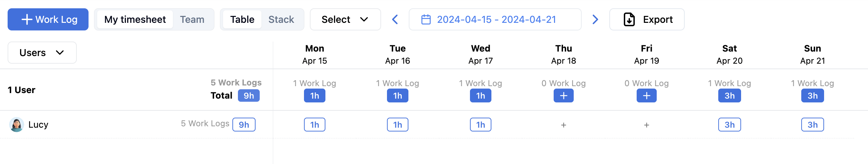Click the blue Work Log button

tap(48, 20)
